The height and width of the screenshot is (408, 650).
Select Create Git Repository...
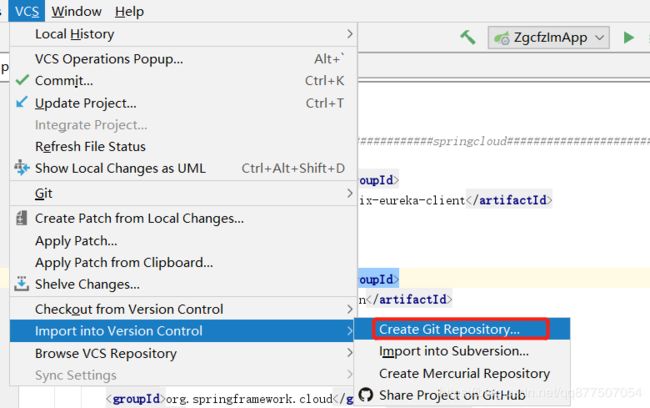[462, 329]
